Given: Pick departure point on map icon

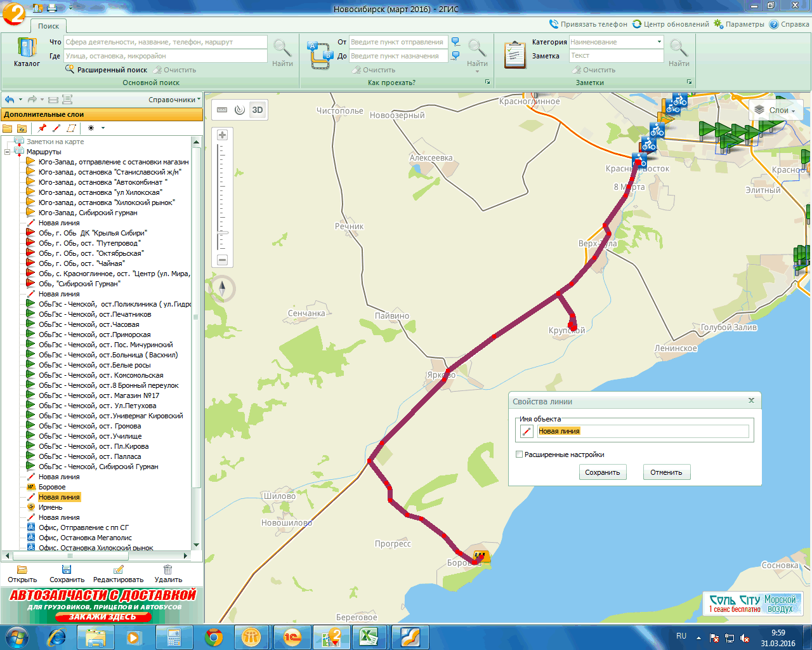Looking at the screenshot, I should [455, 42].
